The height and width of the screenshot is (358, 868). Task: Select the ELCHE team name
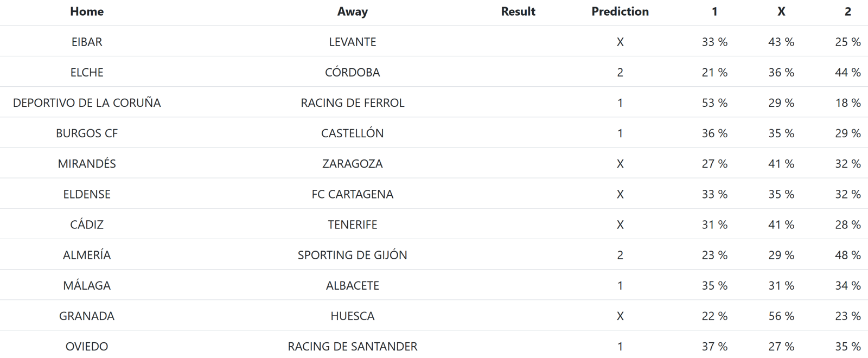[x=87, y=72]
